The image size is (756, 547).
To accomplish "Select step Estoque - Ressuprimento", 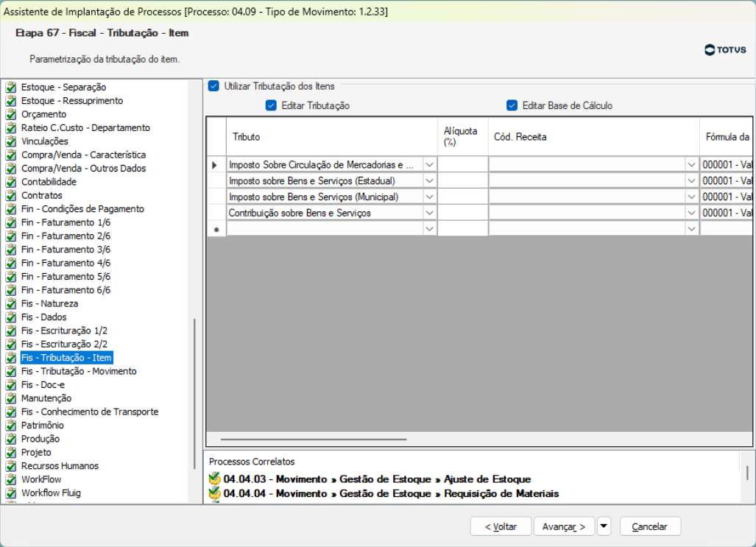I will coord(72,101).
